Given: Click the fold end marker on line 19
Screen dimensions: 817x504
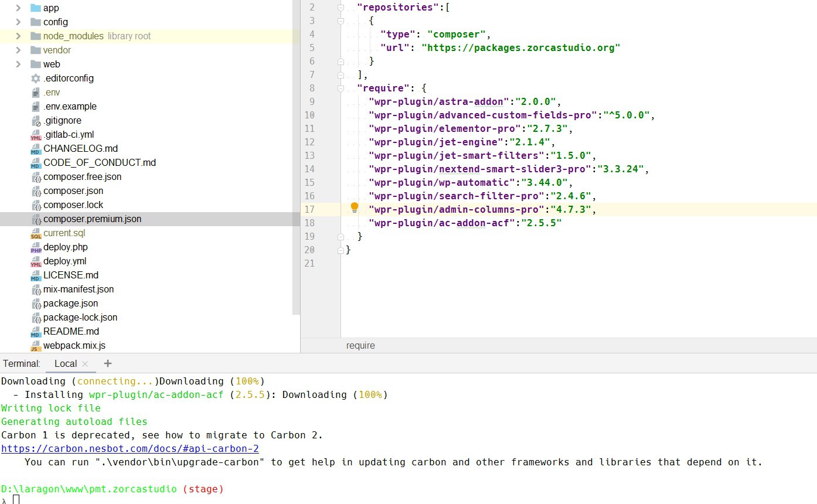Looking at the screenshot, I should pyautogui.click(x=341, y=237).
